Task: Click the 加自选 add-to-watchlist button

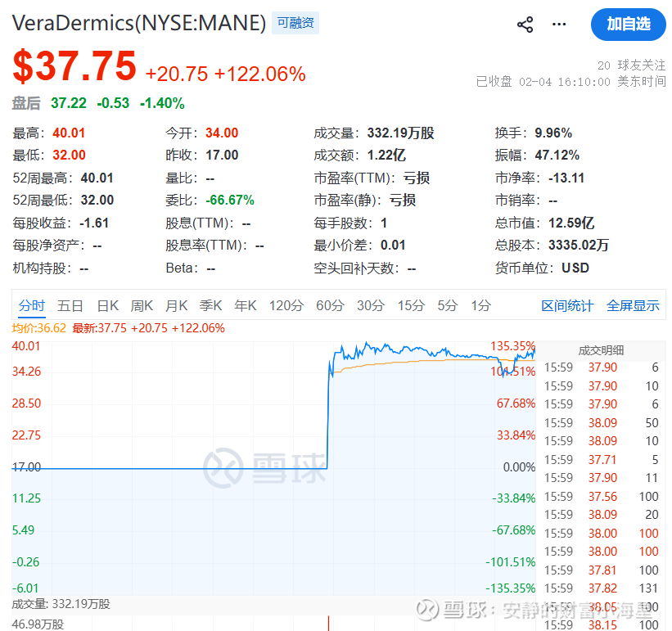Action: pos(628,25)
